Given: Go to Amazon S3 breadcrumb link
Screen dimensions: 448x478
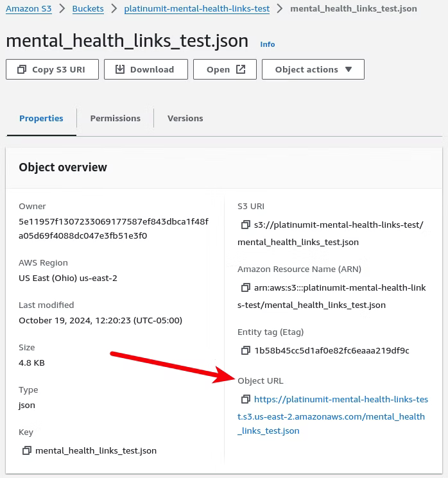Looking at the screenshot, I should (29, 8).
